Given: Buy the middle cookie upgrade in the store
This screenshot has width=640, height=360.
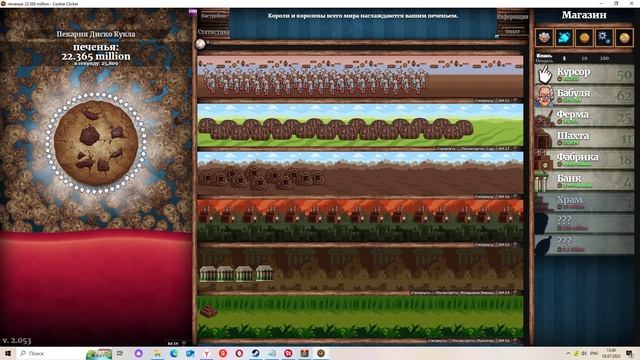Looking at the screenshot, I should click(x=584, y=38).
